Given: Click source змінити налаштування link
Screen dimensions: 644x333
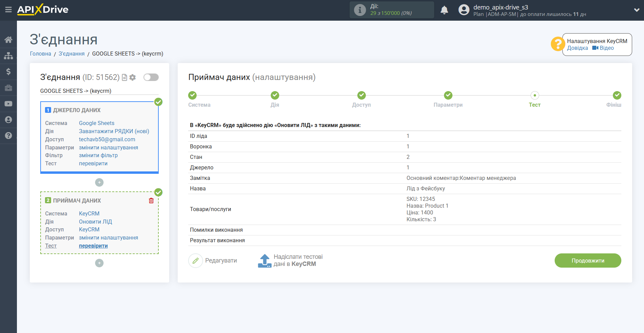Looking at the screenshot, I should 109,148.
